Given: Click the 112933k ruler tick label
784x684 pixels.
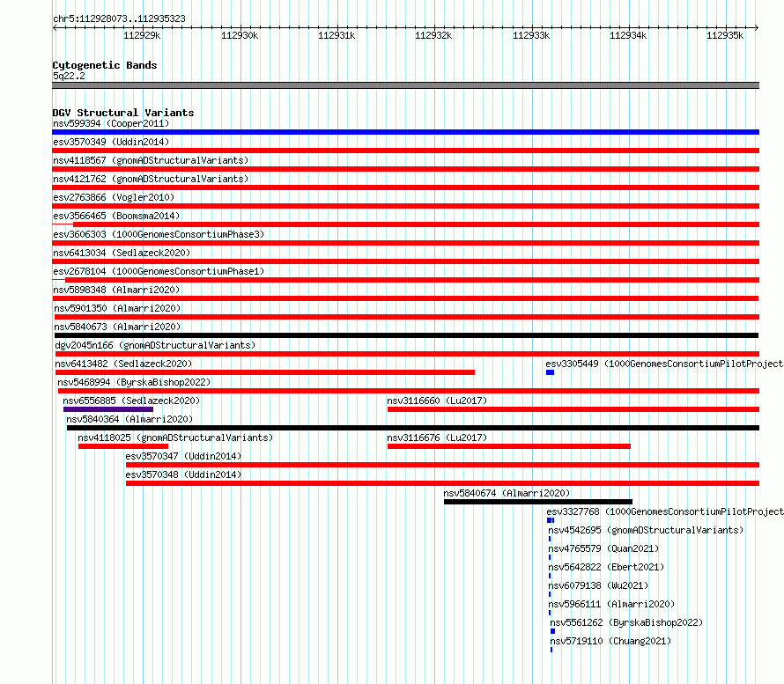Looking at the screenshot, I should pyautogui.click(x=531, y=35).
